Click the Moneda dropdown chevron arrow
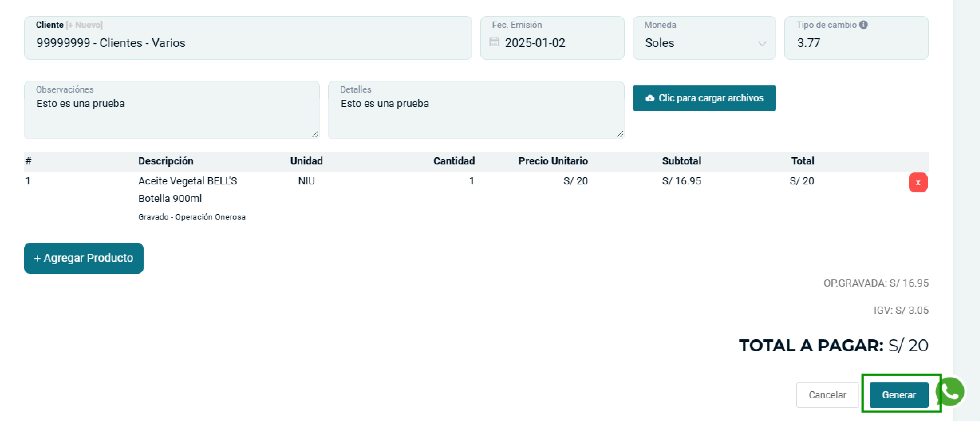Screen dimensions: 980x421 pos(762,43)
